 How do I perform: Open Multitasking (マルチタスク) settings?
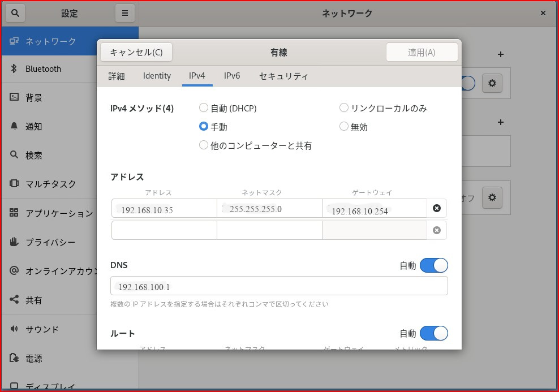point(49,184)
